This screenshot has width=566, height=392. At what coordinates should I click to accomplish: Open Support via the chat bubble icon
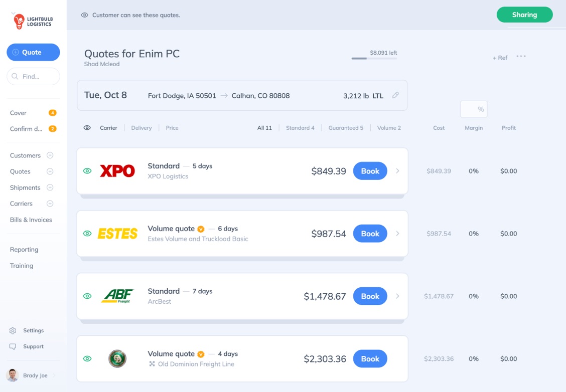coord(12,346)
